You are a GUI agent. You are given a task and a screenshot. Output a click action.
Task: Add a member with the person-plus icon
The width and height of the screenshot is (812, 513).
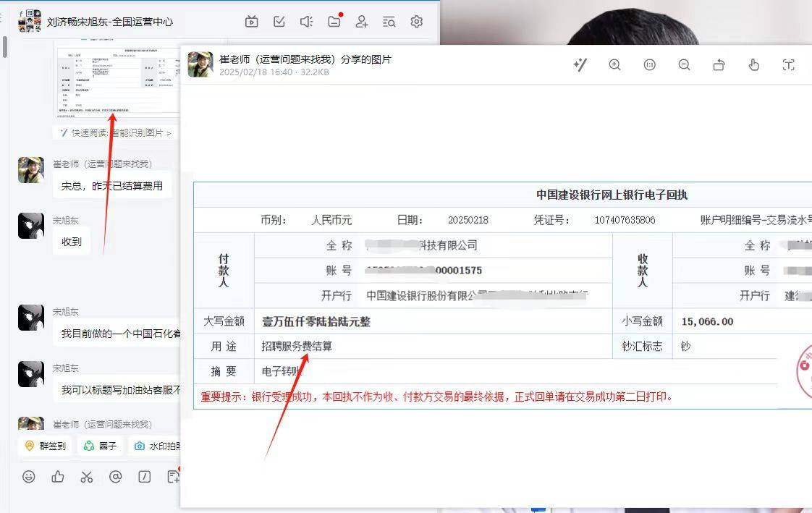(x=362, y=22)
